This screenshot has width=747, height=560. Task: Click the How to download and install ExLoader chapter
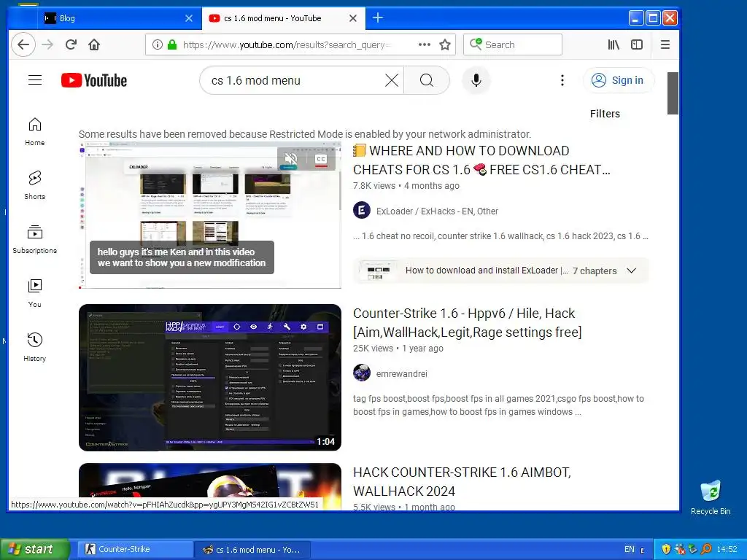click(x=487, y=271)
